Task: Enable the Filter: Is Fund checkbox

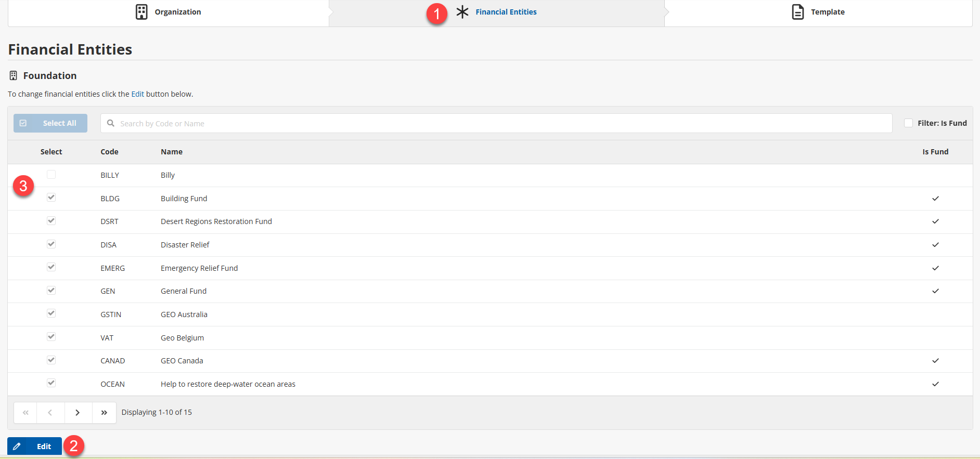Action: (x=908, y=123)
